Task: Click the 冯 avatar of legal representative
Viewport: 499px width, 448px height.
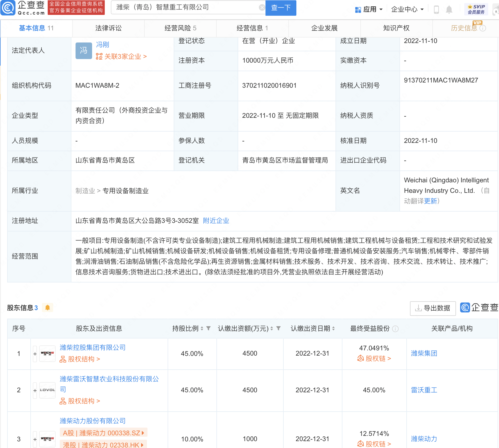Action: 84,50
